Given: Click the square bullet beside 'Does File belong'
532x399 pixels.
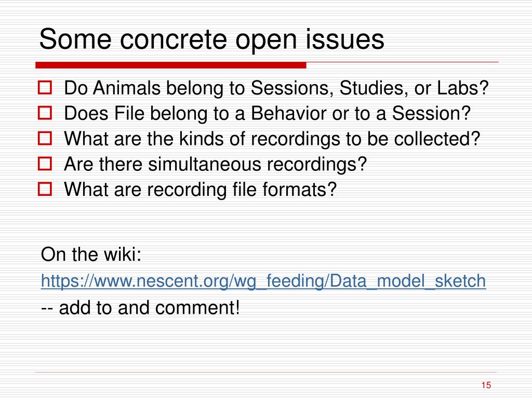Looking at the screenshot, I should pos(45,113).
